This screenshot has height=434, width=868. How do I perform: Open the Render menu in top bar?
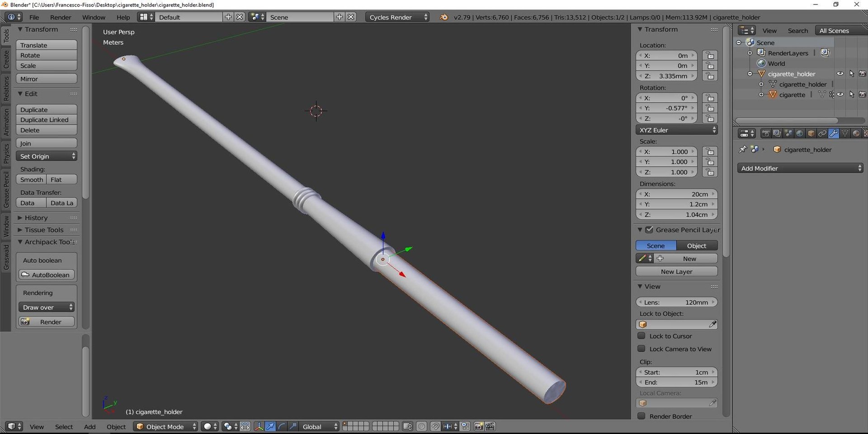(61, 17)
